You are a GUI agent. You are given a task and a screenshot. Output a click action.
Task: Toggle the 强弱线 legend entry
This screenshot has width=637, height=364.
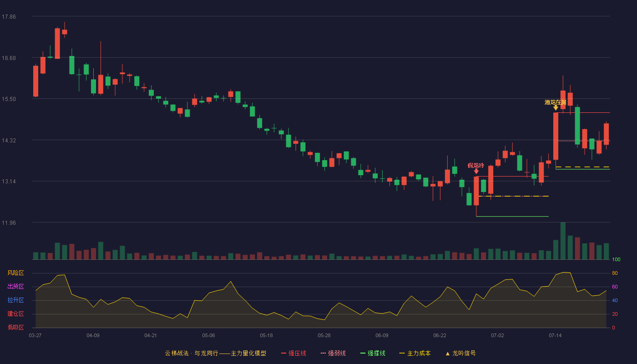(x=333, y=353)
